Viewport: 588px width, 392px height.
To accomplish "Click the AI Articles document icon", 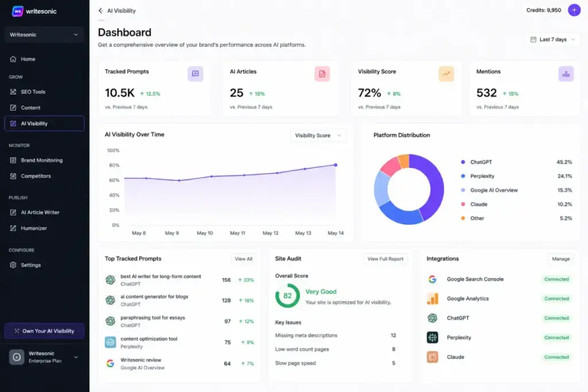I will click(x=322, y=74).
